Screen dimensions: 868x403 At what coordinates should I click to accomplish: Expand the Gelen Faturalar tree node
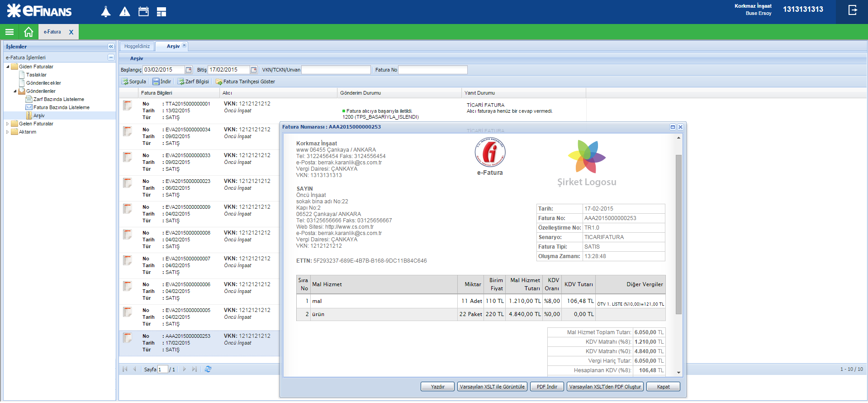[x=8, y=124]
